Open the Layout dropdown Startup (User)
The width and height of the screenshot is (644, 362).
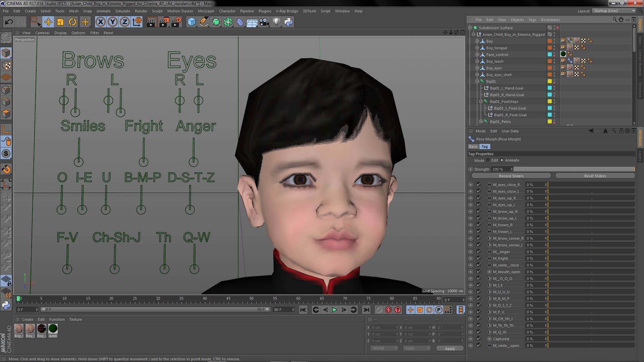(x=613, y=11)
